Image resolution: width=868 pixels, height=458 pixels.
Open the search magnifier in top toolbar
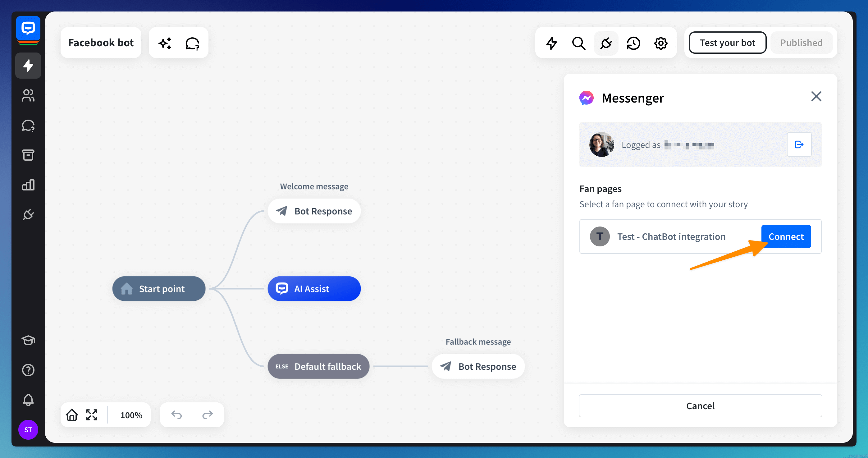pyautogui.click(x=578, y=43)
